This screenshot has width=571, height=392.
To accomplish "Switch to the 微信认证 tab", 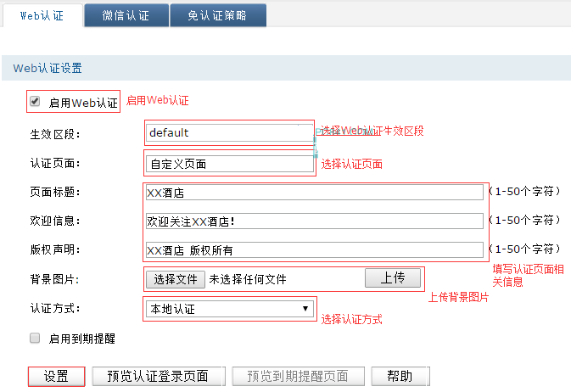I will (126, 16).
